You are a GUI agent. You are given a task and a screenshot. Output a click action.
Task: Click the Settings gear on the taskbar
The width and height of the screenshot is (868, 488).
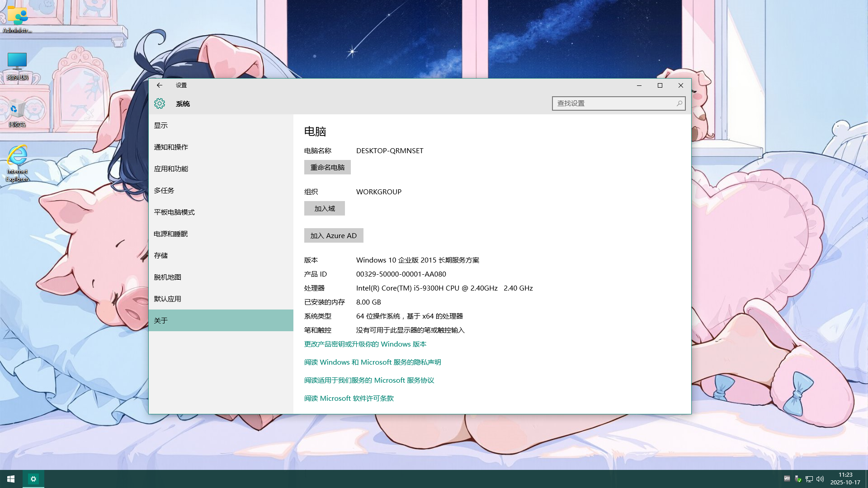[33, 479]
